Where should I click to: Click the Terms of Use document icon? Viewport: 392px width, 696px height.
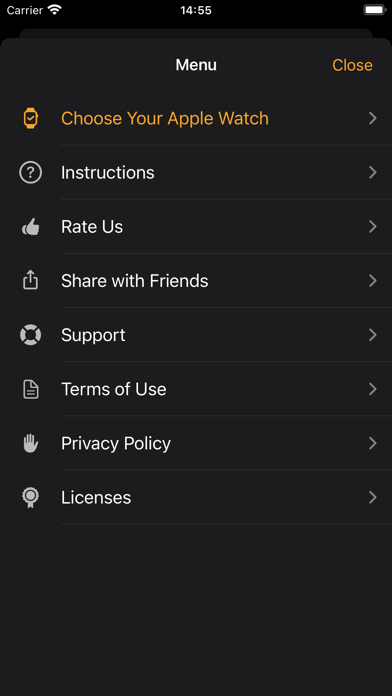pyautogui.click(x=30, y=389)
